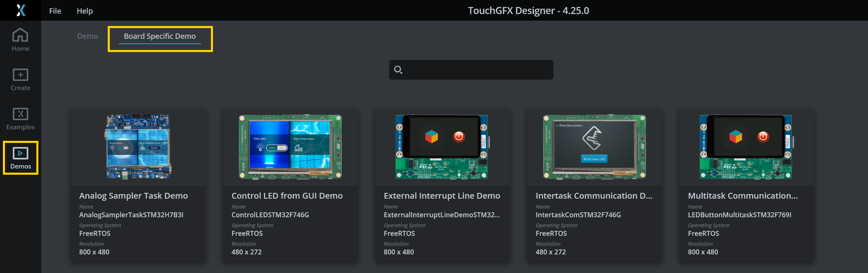
Task: Select the Board Specific Demo tab
Action: [x=160, y=36]
